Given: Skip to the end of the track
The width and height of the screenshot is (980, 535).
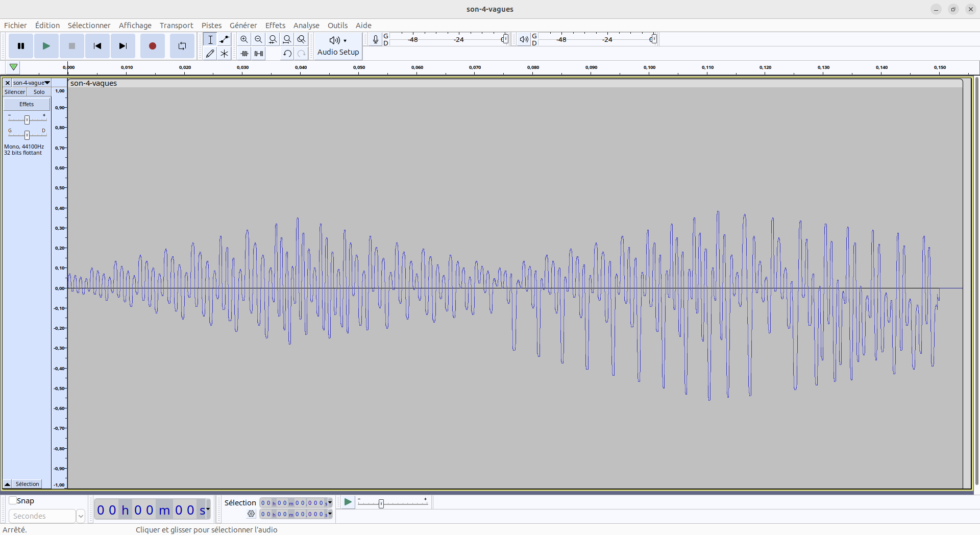Looking at the screenshot, I should tap(122, 46).
